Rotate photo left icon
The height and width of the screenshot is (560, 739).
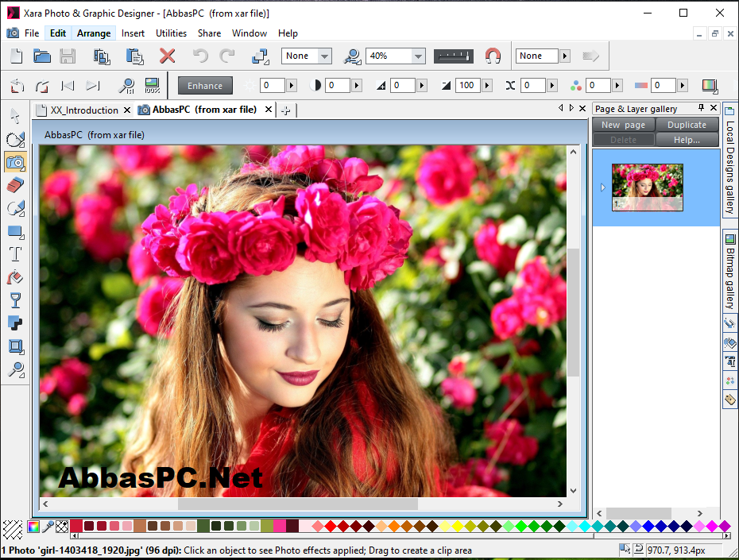[17, 86]
